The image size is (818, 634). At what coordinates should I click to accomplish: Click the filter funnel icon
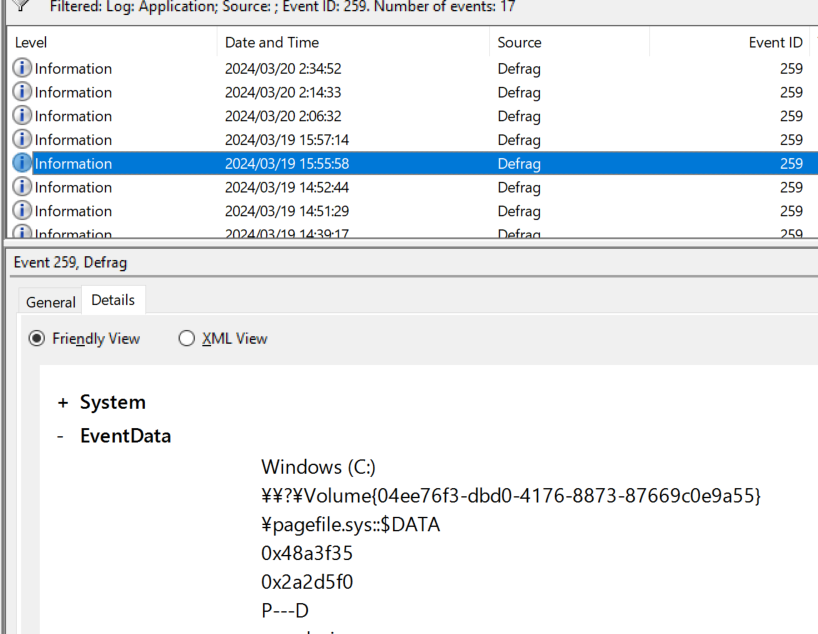click(x=21, y=5)
